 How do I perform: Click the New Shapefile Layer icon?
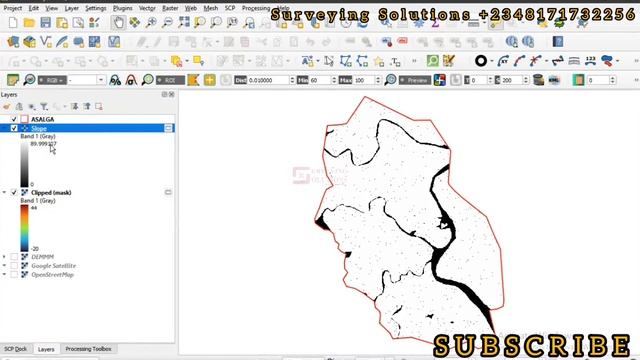pos(46,42)
